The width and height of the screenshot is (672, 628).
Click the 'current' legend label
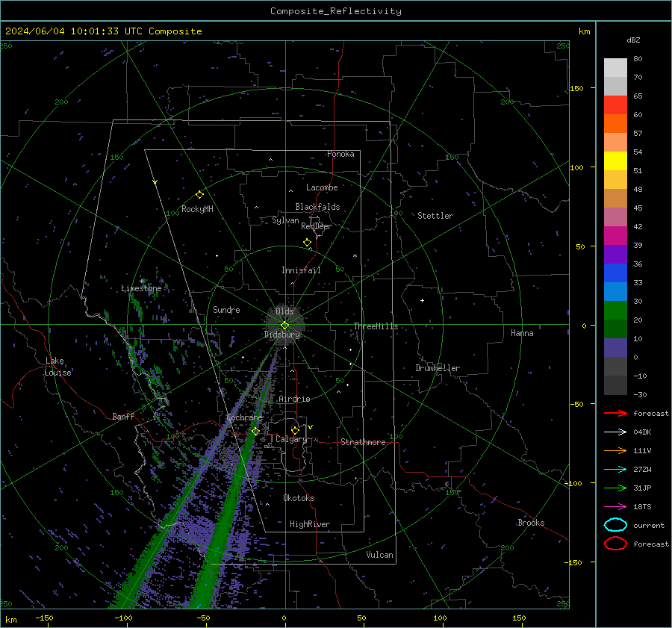tap(649, 525)
